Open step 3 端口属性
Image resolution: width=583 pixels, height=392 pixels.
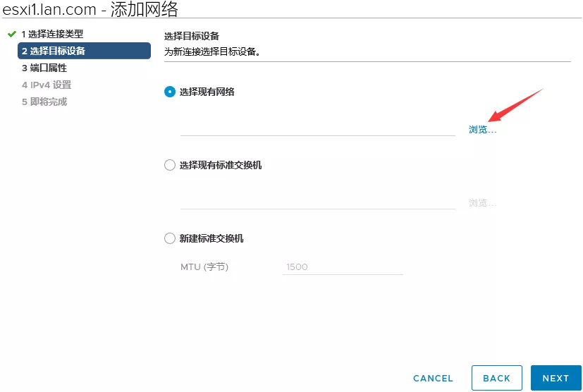(44, 68)
